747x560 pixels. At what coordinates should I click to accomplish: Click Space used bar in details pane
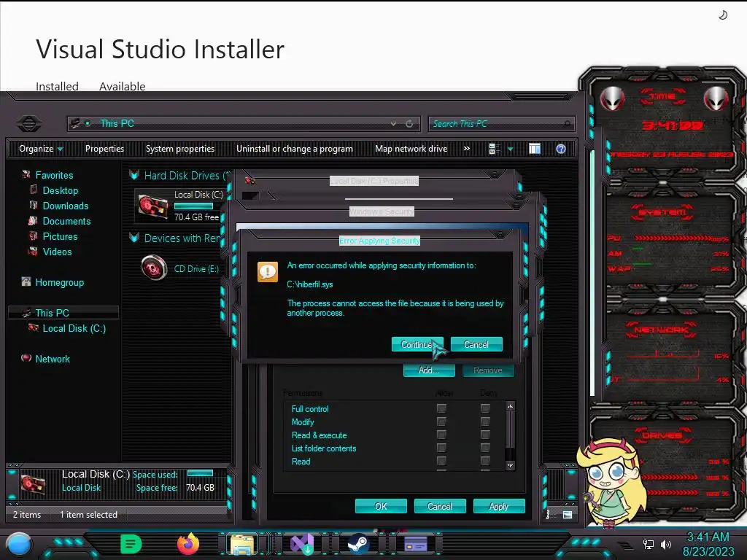pyautogui.click(x=200, y=472)
